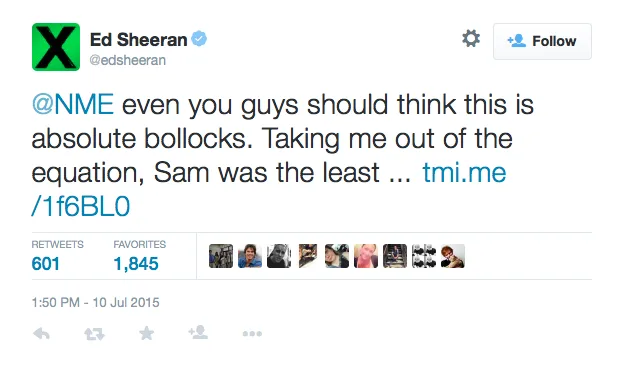Click Ed Sheeran's green X avatar
Viewport: 621px width, 371px height.
(x=56, y=47)
